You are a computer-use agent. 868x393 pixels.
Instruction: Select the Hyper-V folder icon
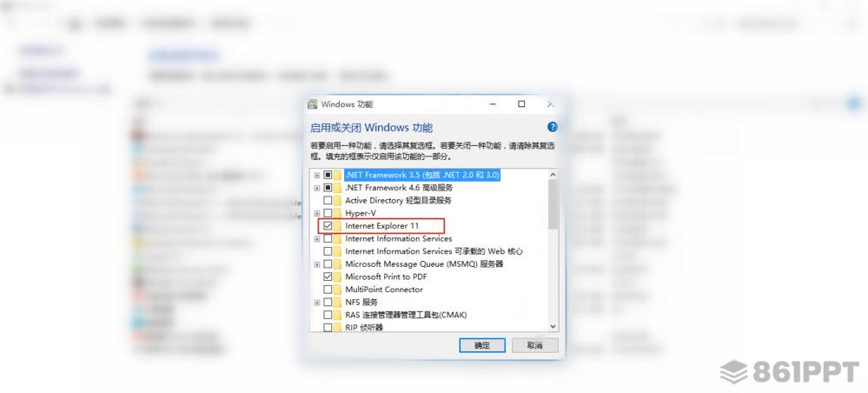tap(337, 213)
